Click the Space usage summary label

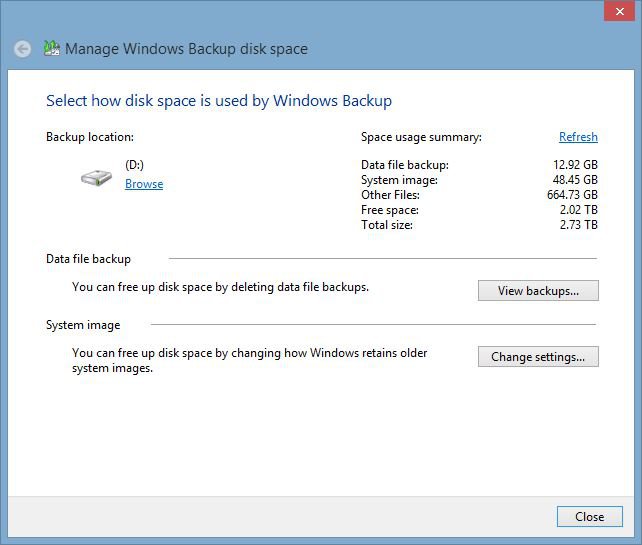[421, 137]
